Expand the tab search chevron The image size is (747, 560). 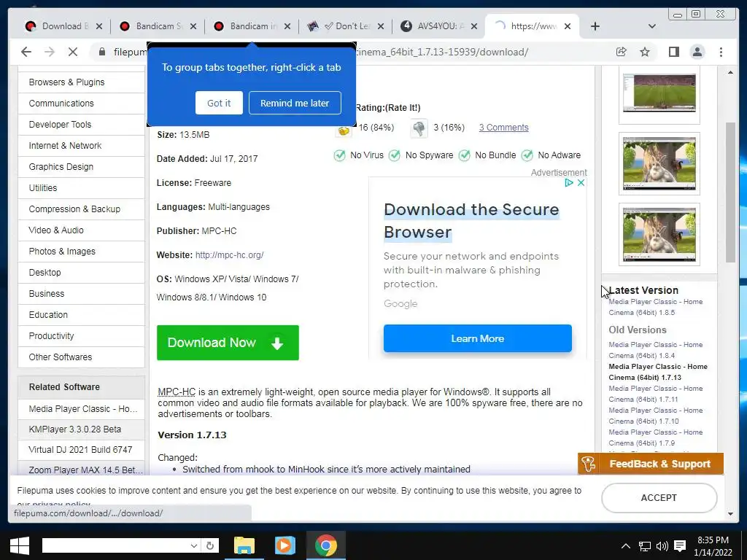click(652, 26)
